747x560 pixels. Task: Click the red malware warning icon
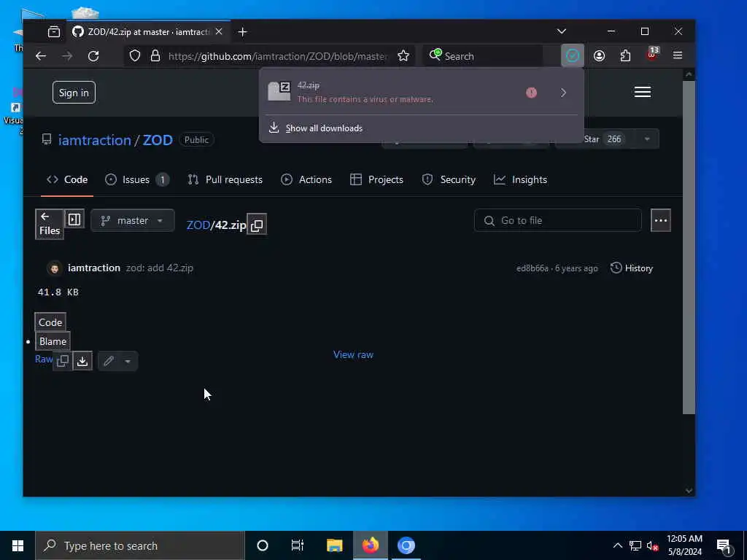(531, 93)
